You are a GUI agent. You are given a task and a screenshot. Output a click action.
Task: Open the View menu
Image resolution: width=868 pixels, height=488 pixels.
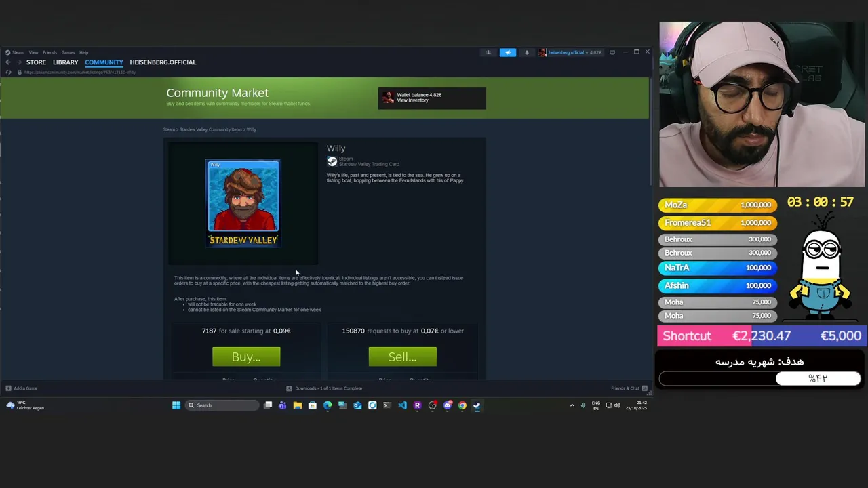pyautogui.click(x=33, y=52)
